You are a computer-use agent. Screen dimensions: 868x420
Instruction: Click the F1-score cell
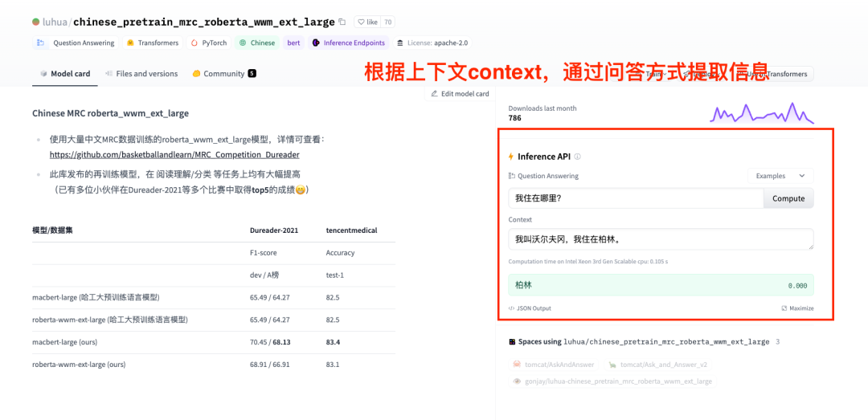(x=264, y=253)
